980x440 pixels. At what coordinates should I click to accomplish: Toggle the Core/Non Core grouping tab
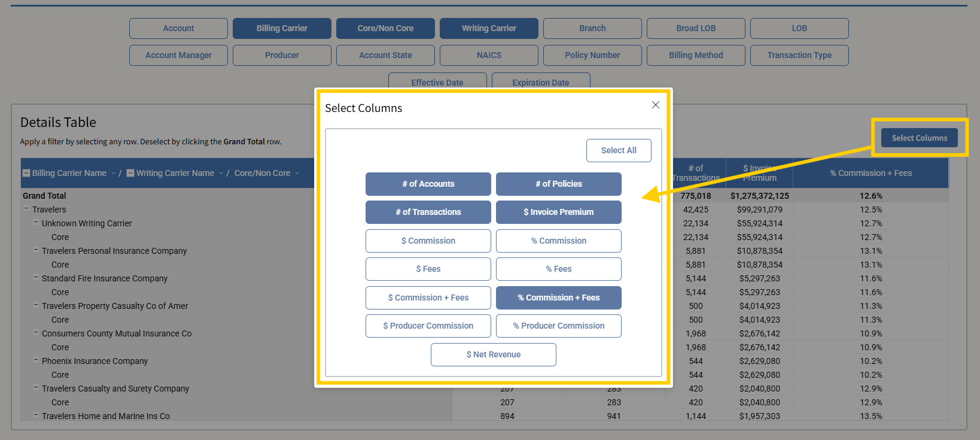point(385,28)
